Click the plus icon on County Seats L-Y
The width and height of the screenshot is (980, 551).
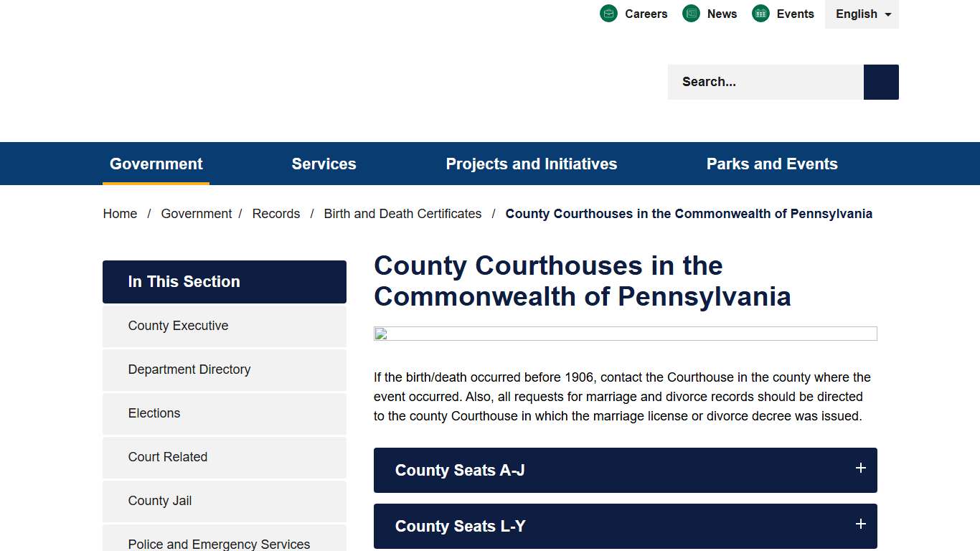860,524
